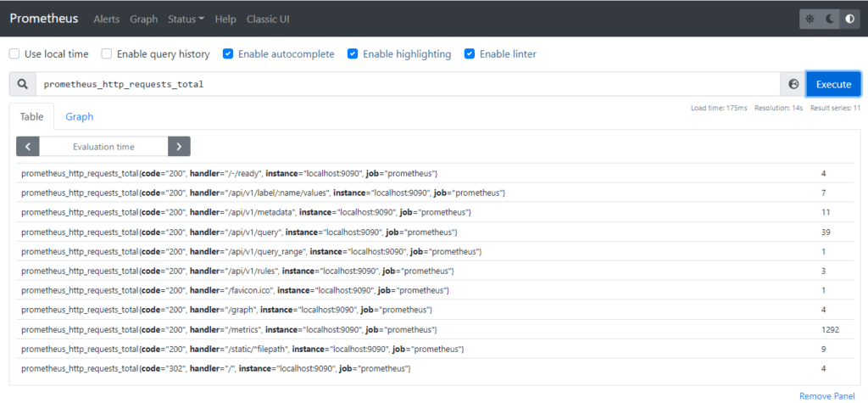Viewport: 868px width, 403px height.
Task: Switch to the Graph tab
Action: click(x=79, y=116)
